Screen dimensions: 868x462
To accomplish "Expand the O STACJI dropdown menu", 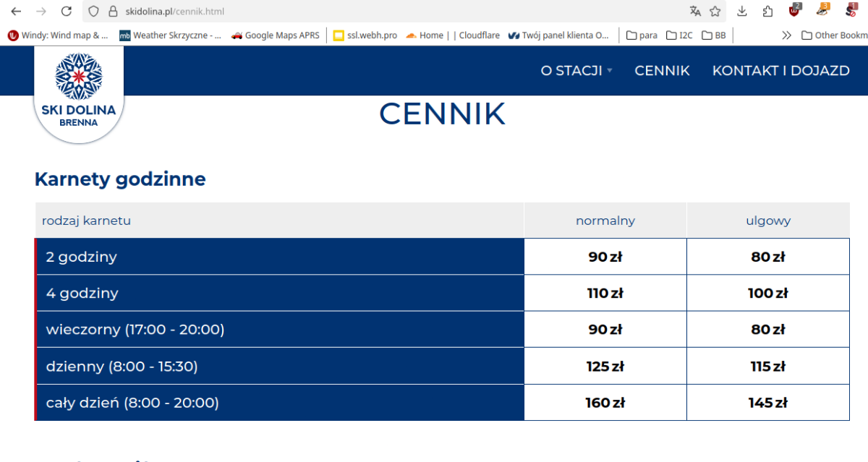I will tap(576, 70).
